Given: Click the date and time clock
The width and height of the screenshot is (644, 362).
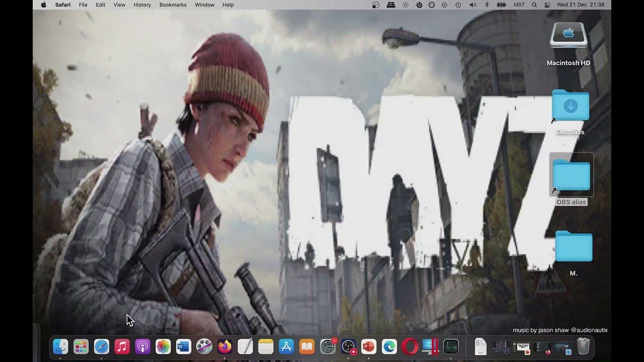Looking at the screenshot, I should click(x=581, y=5).
